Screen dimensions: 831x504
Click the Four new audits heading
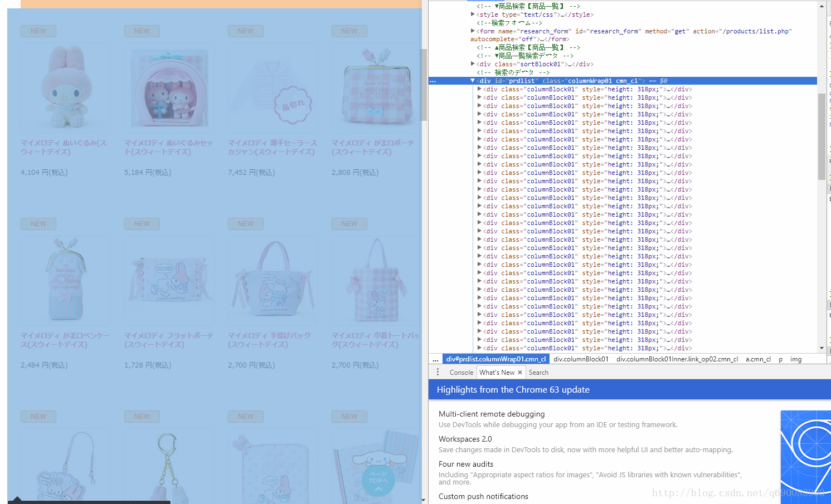(466, 464)
